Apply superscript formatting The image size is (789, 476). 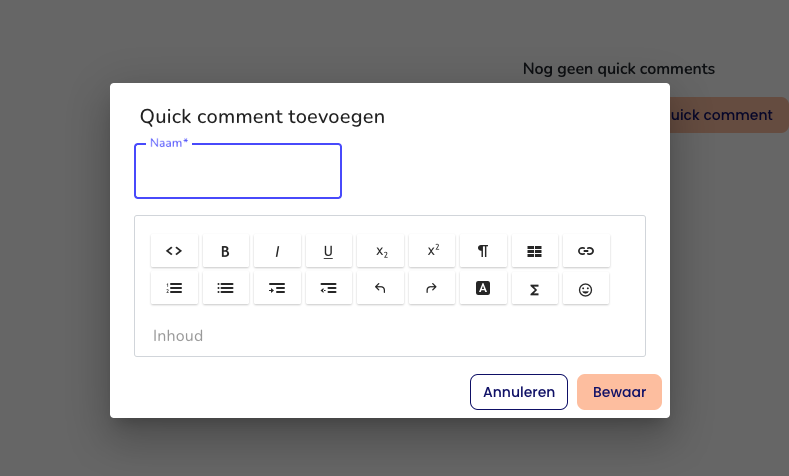(x=432, y=251)
